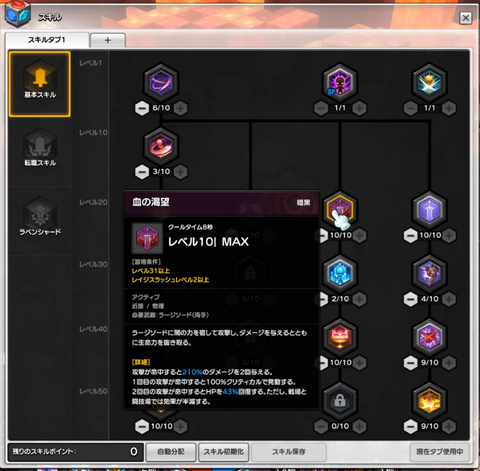Click plus beside locked skill 0/10

(x=359, y=427)
